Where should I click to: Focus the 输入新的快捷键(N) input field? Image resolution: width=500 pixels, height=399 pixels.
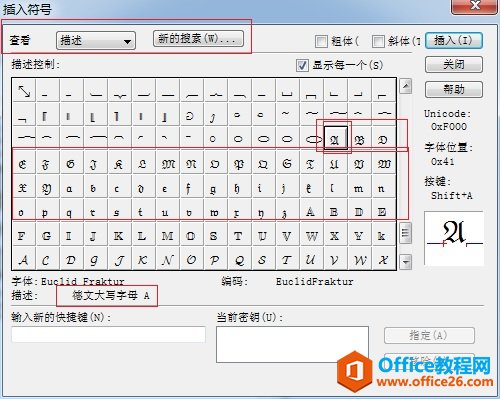click(109, 334)
